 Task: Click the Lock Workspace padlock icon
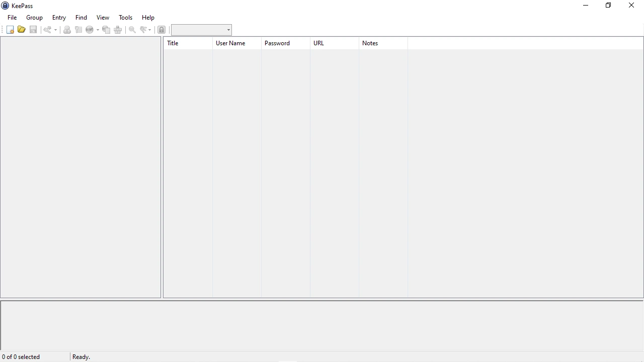tap(162, 30)
